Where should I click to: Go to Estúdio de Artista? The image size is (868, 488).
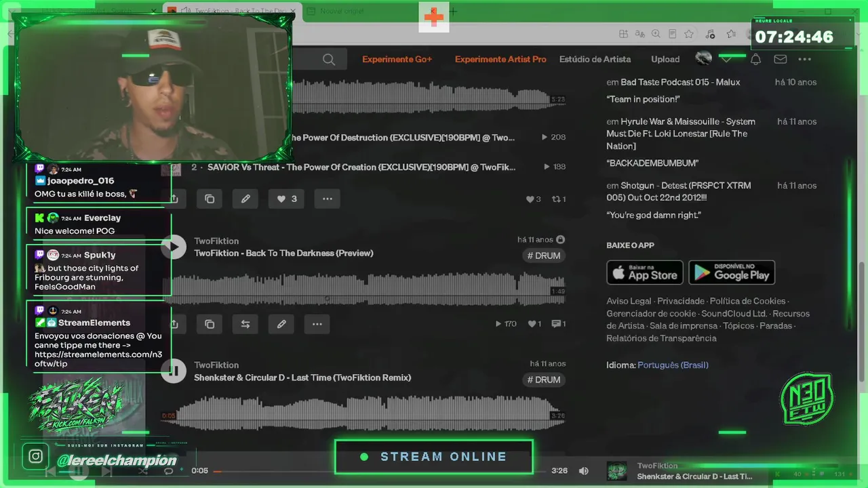[x=595, y=60]
